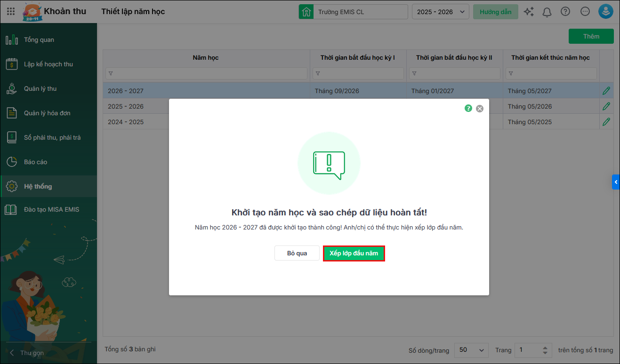This screenshot has width=620, height=364.
Task: Open the user avatar profile menu
Action: coord(605,12)
